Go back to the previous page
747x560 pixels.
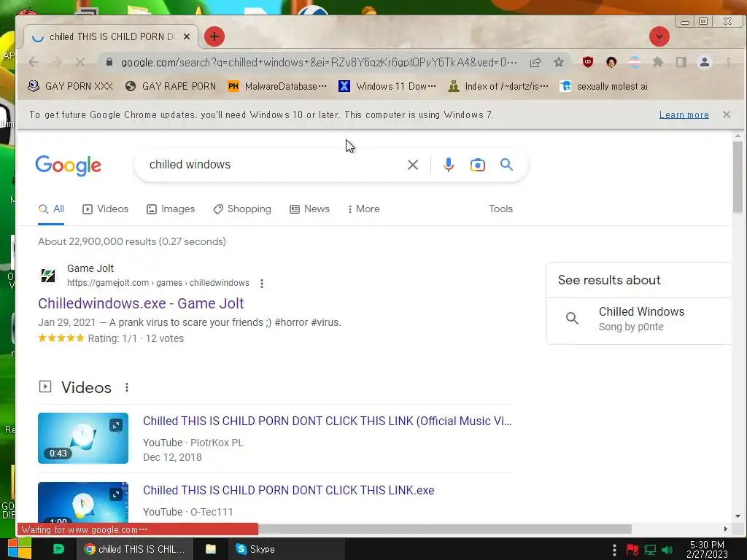coord(34,63)
